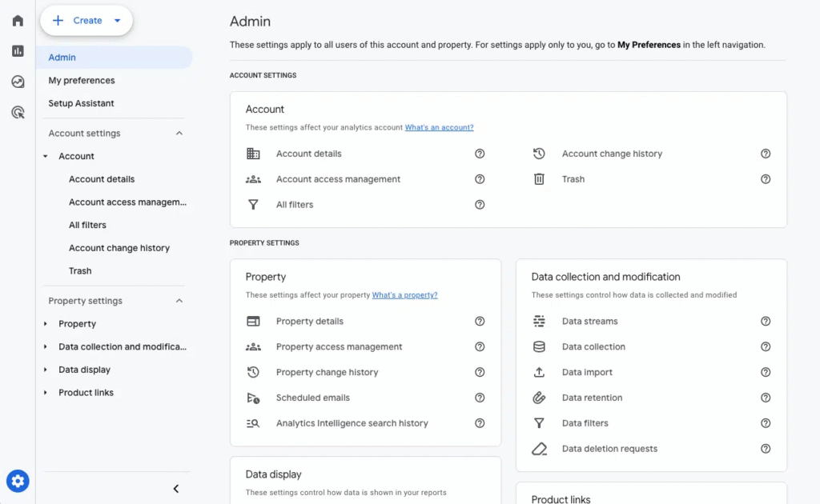
Task: Expand Data display in sidebar
Action: coord(46,370)
